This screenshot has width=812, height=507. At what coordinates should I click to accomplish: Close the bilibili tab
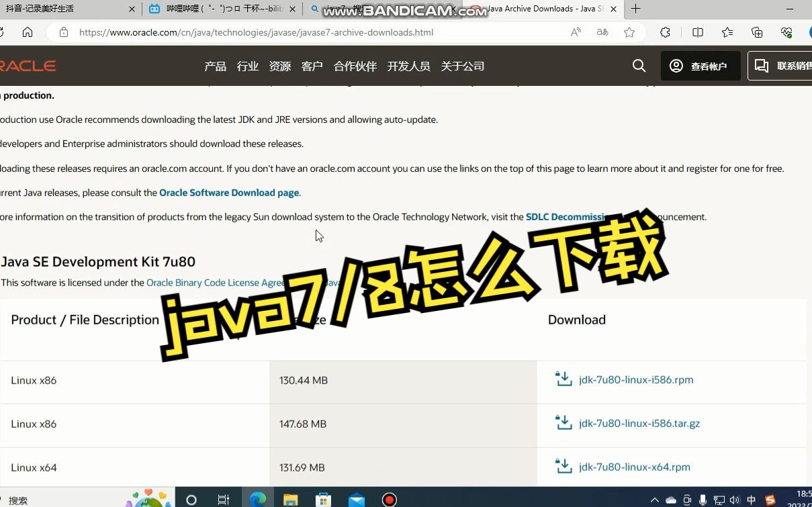coord(292,9)
